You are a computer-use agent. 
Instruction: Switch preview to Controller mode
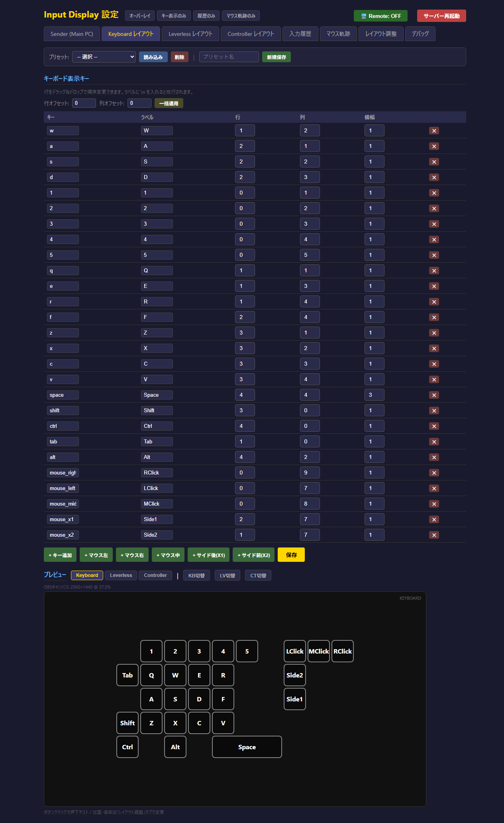tap(155, 575)
